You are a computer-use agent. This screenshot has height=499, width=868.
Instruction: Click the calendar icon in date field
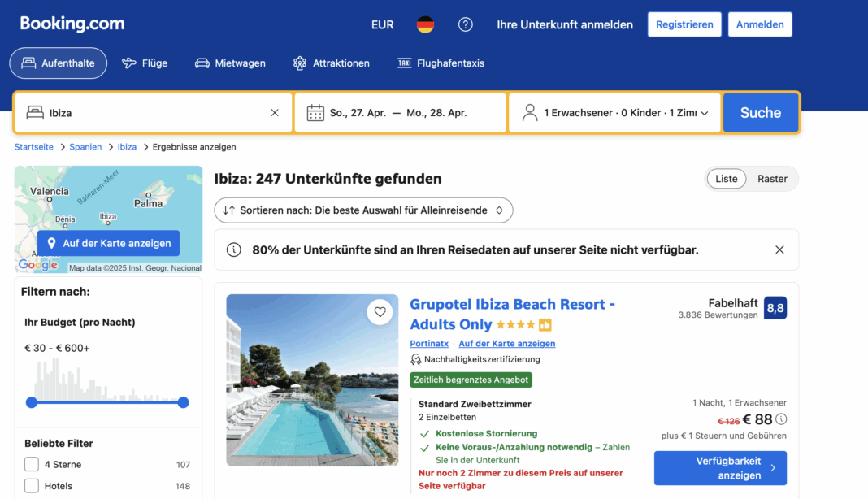(x=315, y=113)
